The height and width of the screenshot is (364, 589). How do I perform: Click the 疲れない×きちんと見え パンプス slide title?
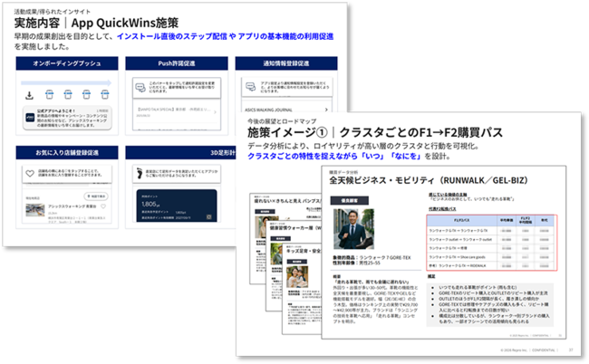[288, 201]
